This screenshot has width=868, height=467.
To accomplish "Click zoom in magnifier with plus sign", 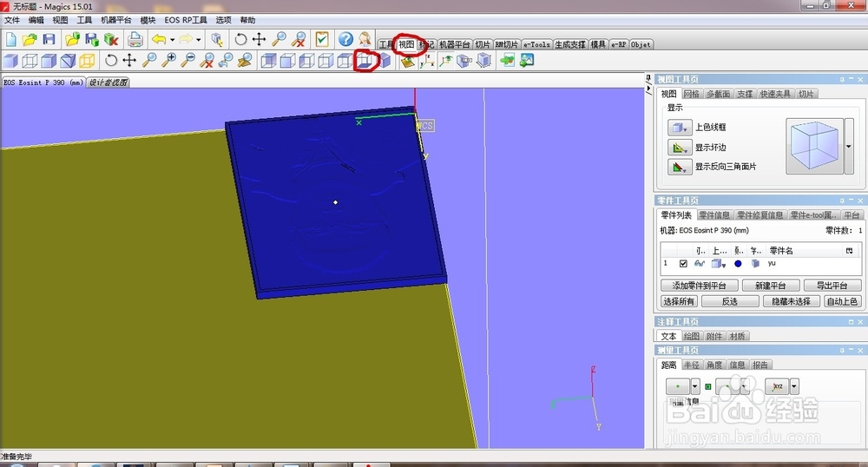I will coord(169,60).
